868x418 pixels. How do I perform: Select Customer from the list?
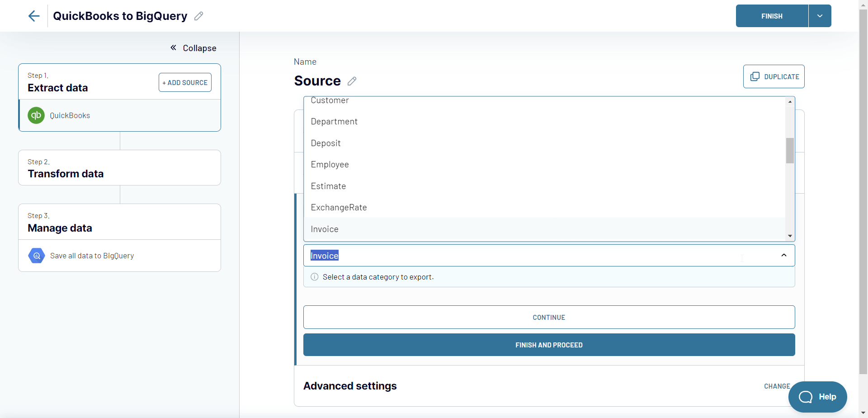click(x=544, y=100)
